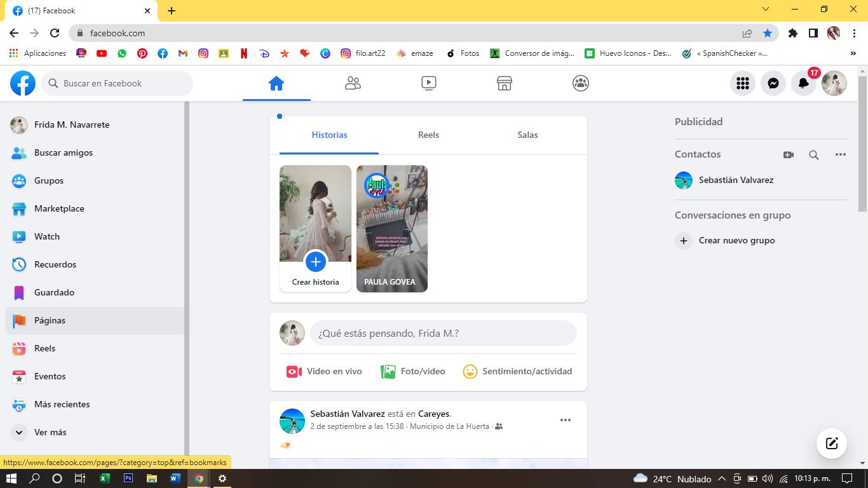Open Sebastián Valvarez post options menu
This screenshot has height=488, width=868.
[x=566, y=420]
